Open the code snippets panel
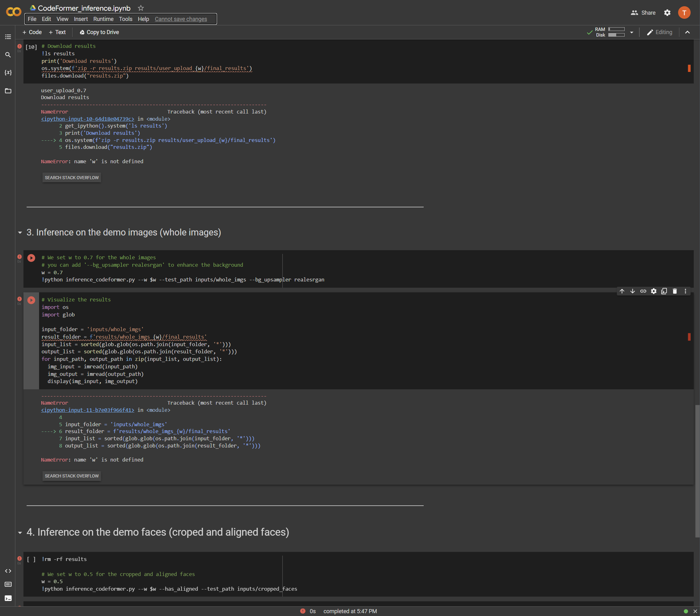 click(x=8, y=571)
